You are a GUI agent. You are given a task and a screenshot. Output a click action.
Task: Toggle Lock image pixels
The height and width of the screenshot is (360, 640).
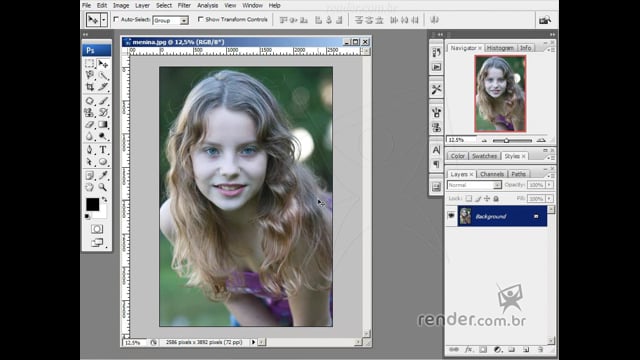[478, 199]
